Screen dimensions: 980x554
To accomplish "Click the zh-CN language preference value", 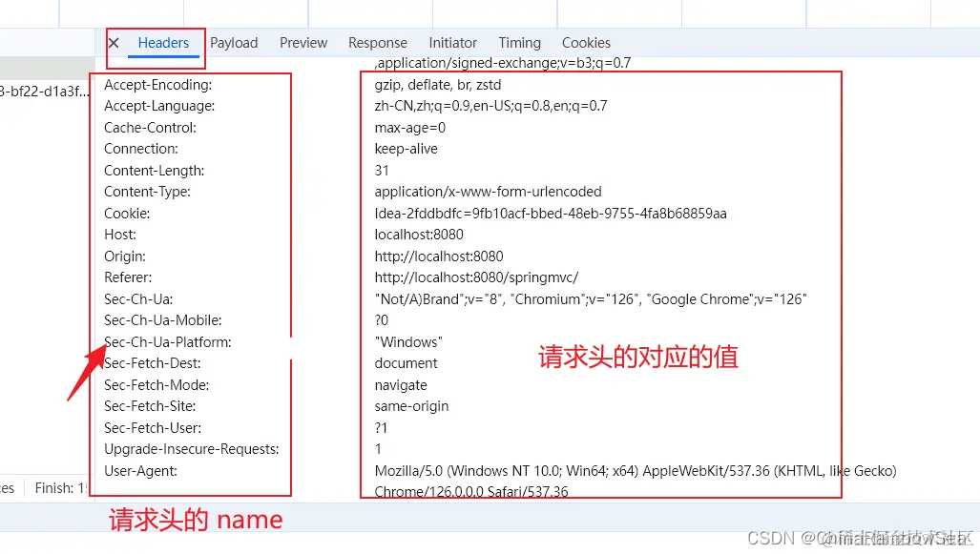I will coord(490,106).
